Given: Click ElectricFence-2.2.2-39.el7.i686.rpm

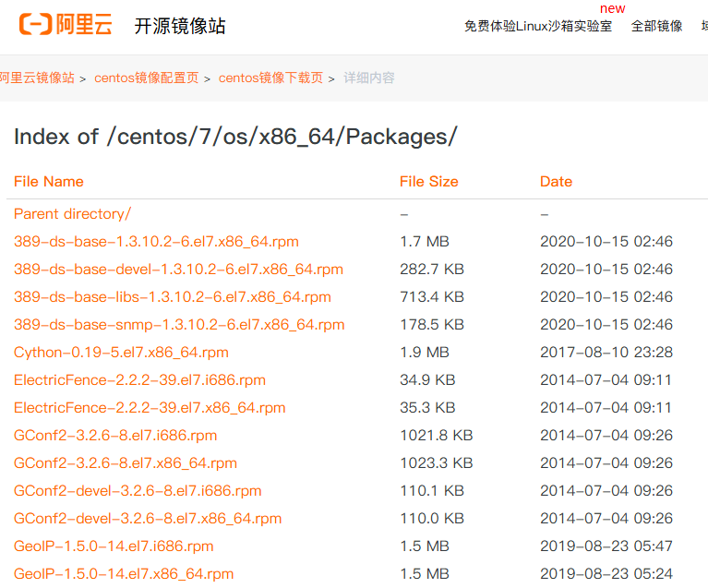Looking at the screenshot, I should (139, 379).
